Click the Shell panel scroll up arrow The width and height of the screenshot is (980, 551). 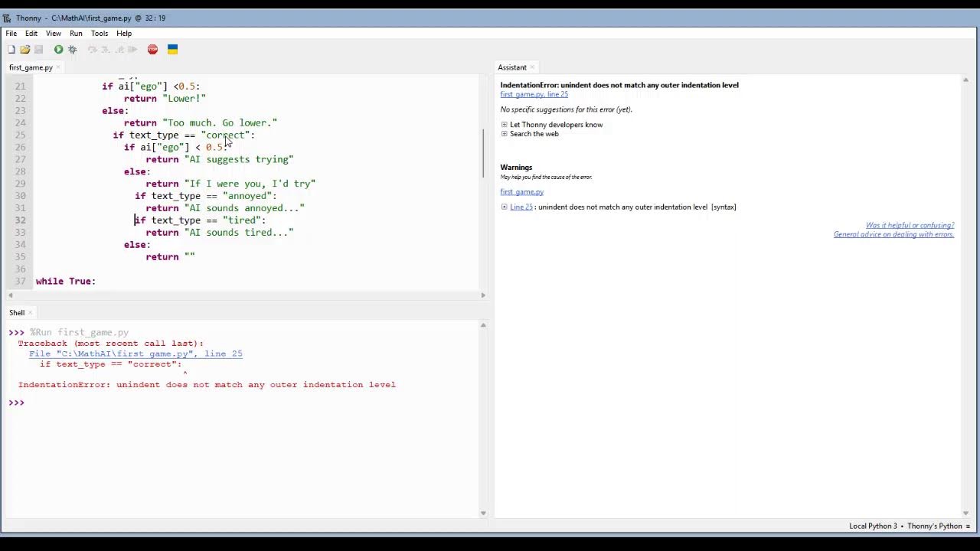pos(483,325)
